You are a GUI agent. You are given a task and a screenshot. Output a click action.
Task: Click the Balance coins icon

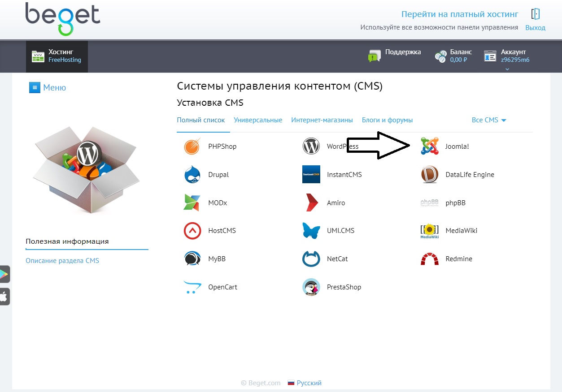(440, 56)
